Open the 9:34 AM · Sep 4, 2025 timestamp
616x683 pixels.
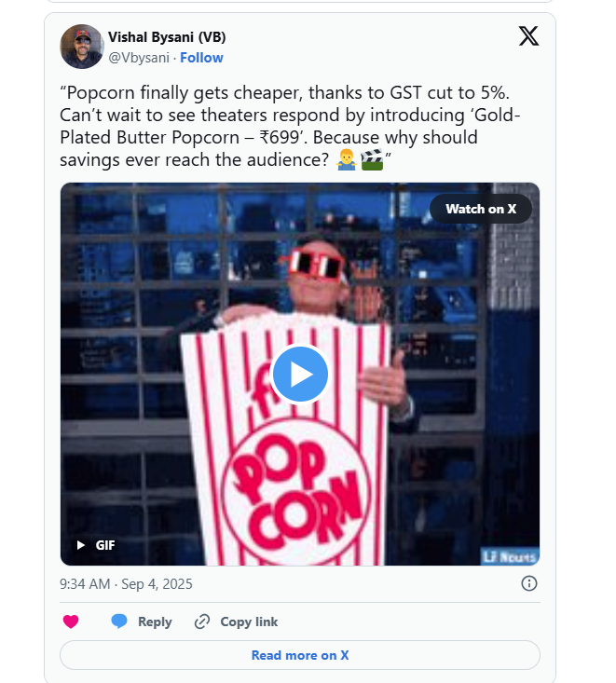tap(126, 584)
